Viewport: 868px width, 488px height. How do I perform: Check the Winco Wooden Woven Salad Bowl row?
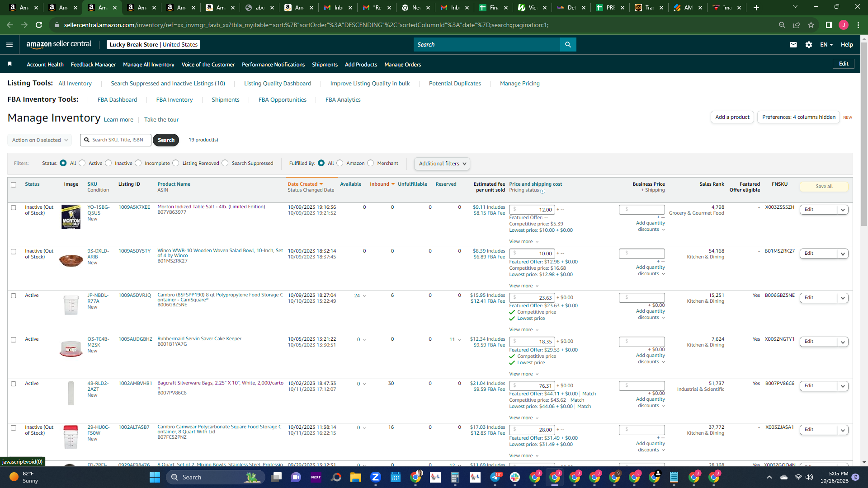point(14,251)
